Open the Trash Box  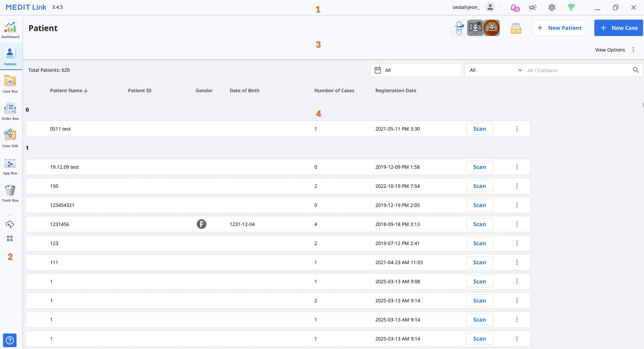(x=10, y=192)
